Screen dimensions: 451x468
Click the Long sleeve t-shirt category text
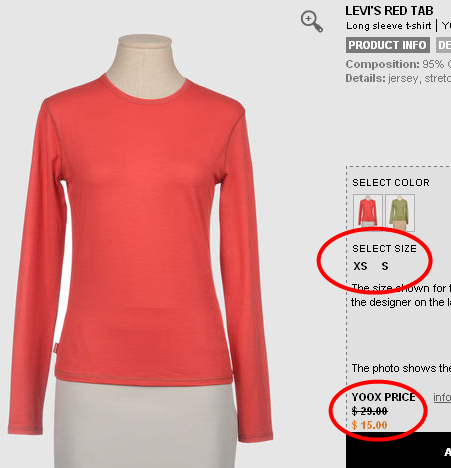[x=389, y=26]
